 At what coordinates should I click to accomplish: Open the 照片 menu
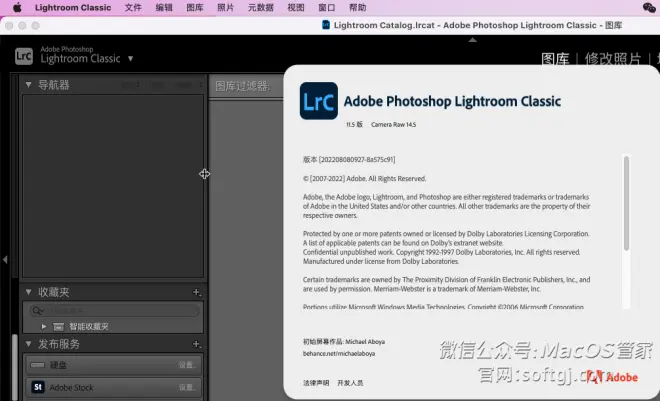click(x=225, y=7)
